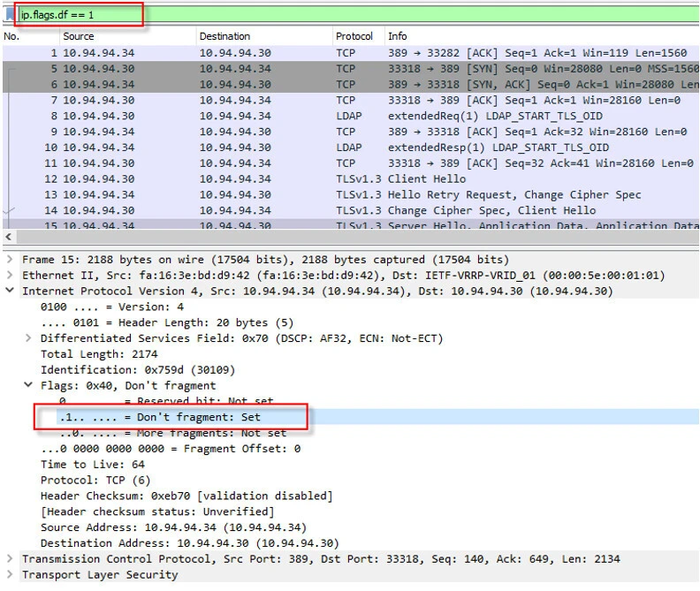Select packet 12 TLSv1.3 Client Hello row
The height and width of the screenshot is (591, 700).
pos(354,179)
